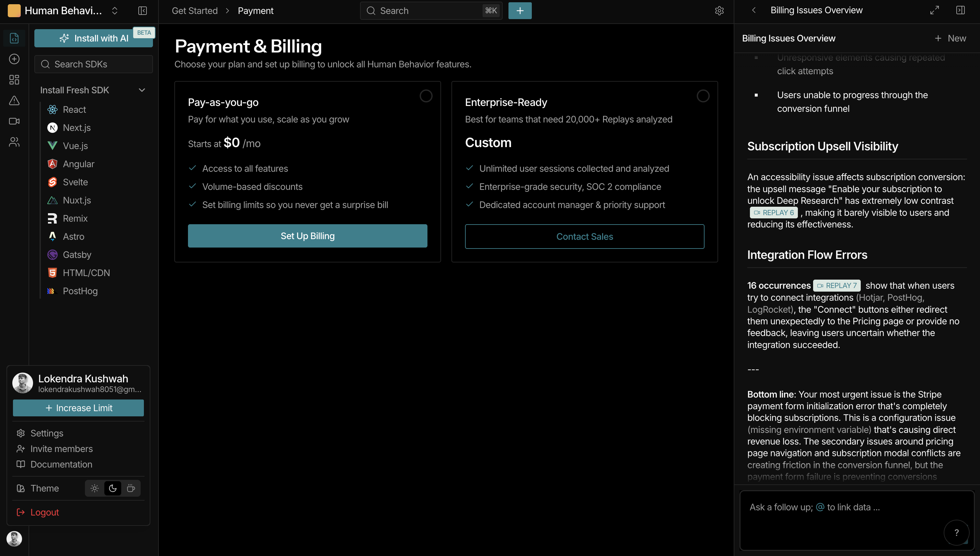Click the plus-circle icon in left rail
Screen dimensions: 980x556
point(14,59)
